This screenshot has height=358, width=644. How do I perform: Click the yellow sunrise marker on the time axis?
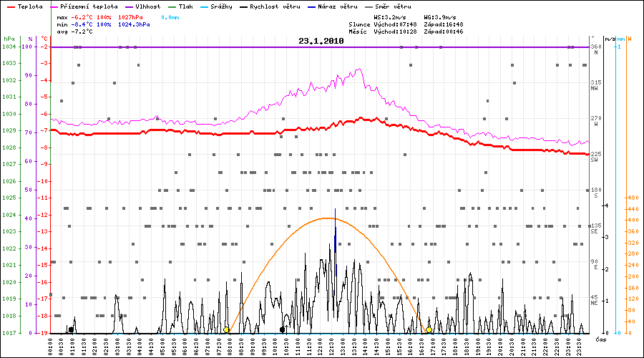226,330
